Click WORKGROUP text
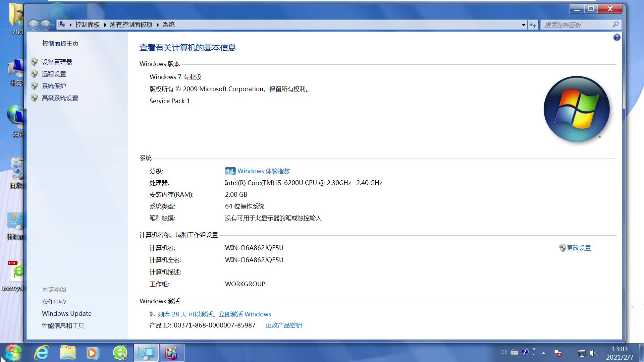This screenshot has width=644, height=362. tap(245, 284)
